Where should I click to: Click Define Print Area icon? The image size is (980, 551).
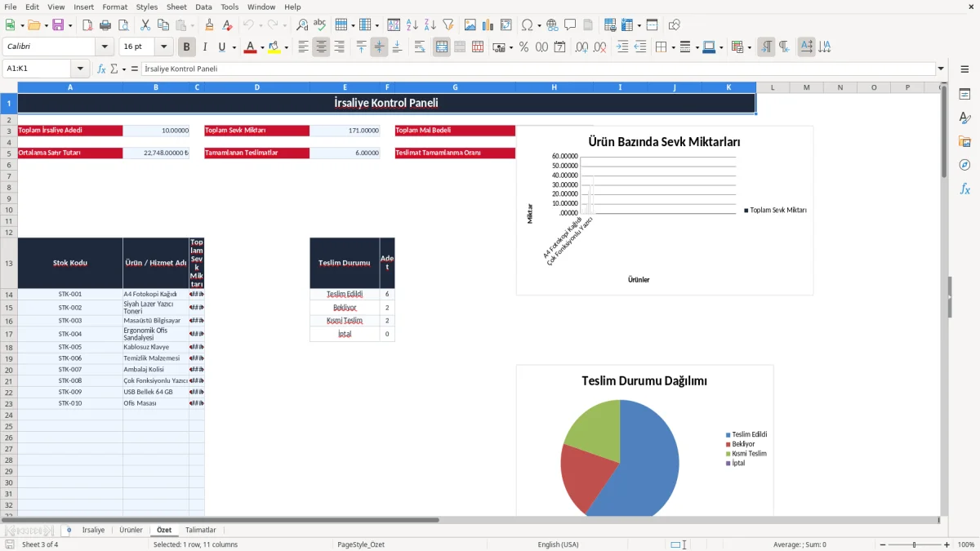tap(610, 25)
